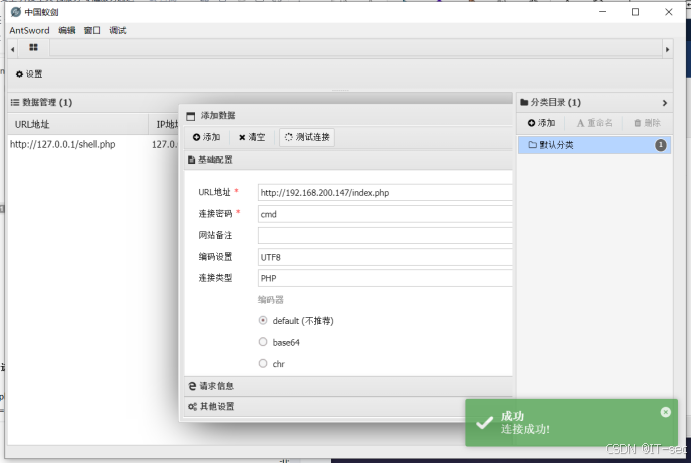Collapse the 基础配置 section

tap(348, 160)
